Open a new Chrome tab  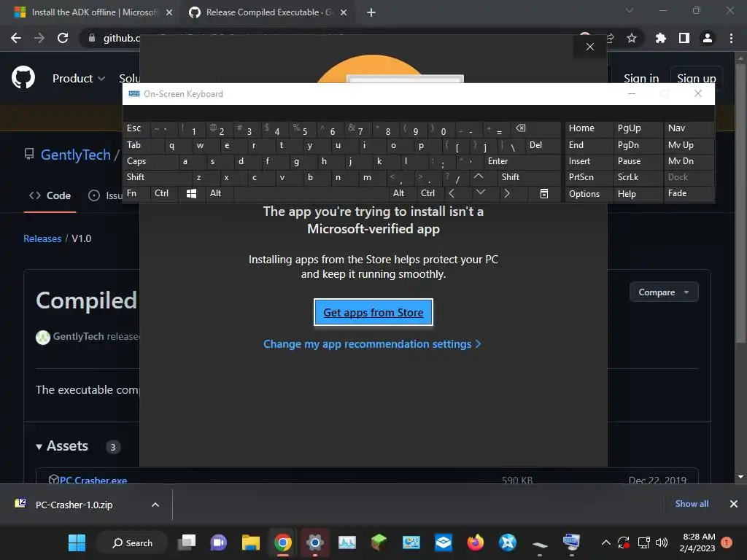(x=371, y=12)
